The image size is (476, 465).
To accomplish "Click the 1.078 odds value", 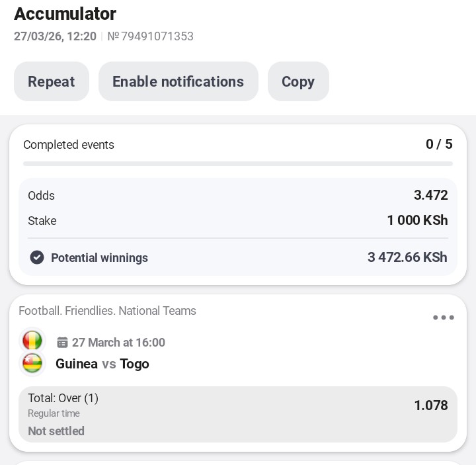I will [x=431, y=405].
